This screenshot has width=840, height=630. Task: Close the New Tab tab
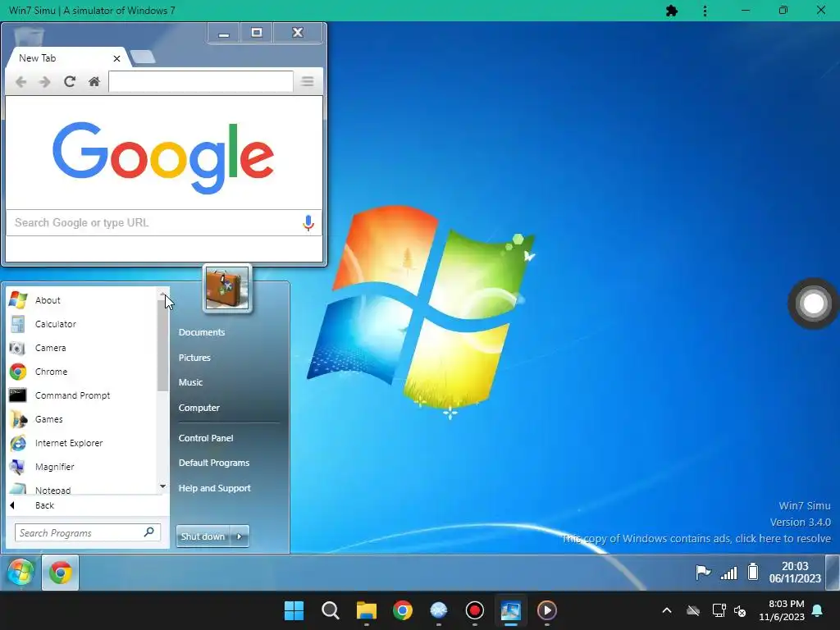click(116, 58)
